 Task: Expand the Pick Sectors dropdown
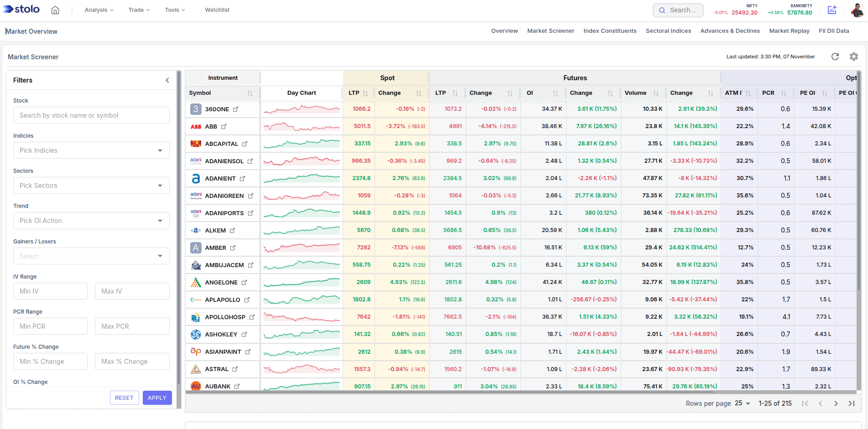91,185
